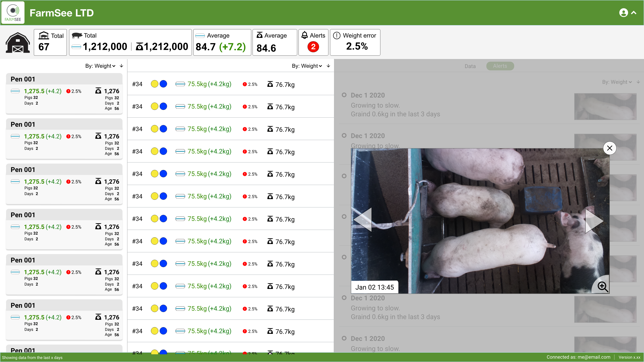Toggle sort arrow in alerts panel

pyautogui.click(x=638, y=82)
